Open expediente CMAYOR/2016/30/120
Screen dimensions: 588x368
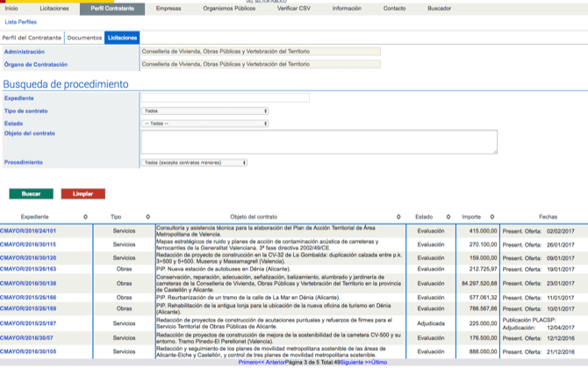28,258
